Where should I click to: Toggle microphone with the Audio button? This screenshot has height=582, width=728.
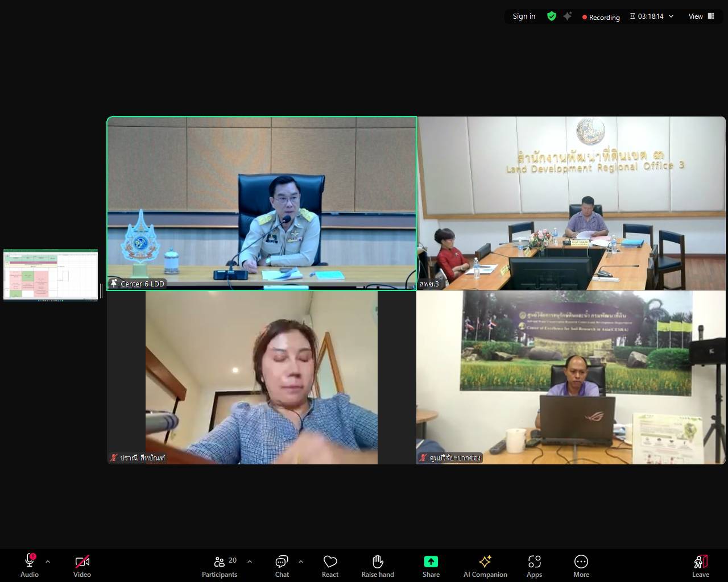pos(30,566)
